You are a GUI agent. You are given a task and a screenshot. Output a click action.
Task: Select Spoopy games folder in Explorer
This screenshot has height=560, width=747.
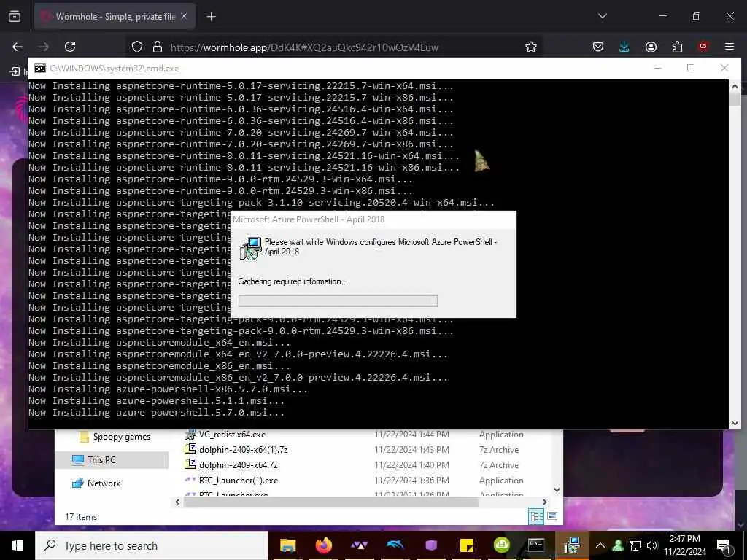(x=122, y=437)
